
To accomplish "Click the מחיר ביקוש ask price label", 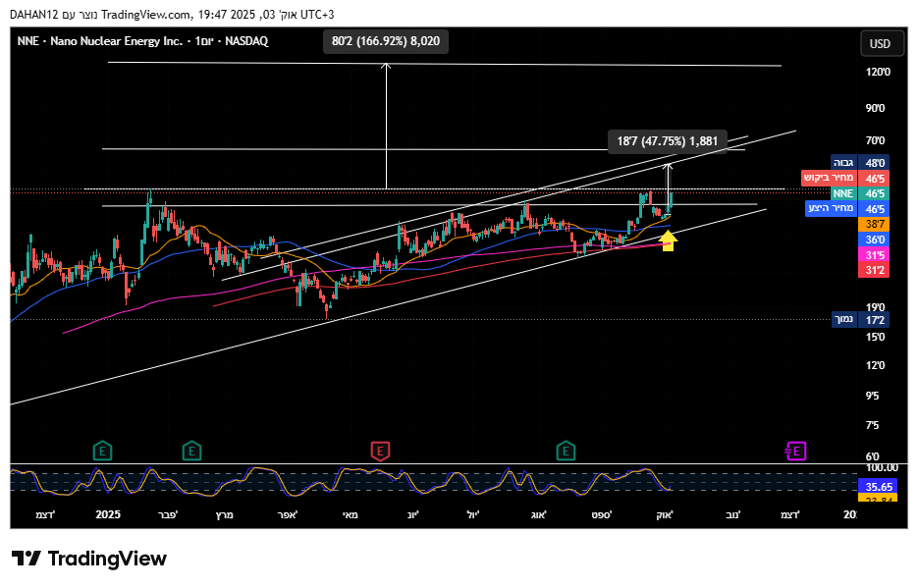I will (845, 178).
